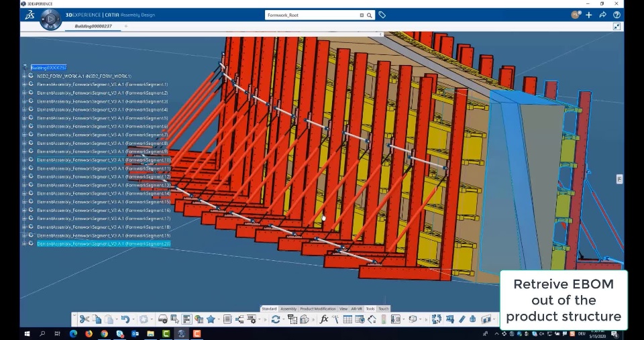Click the side panel handle on right edge

(619, 178)
